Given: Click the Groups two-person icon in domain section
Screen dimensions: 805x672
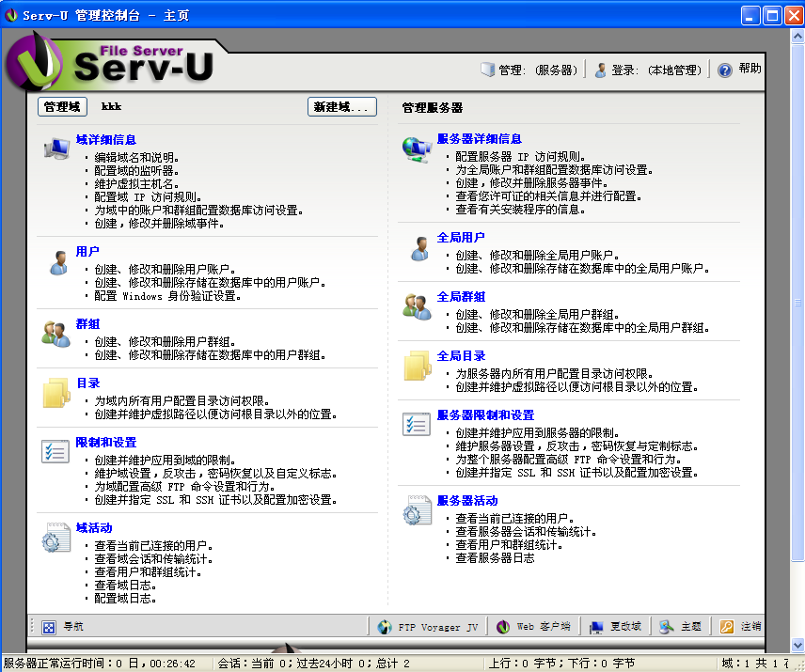Looking at the screenshot, I should pos(56,335).
